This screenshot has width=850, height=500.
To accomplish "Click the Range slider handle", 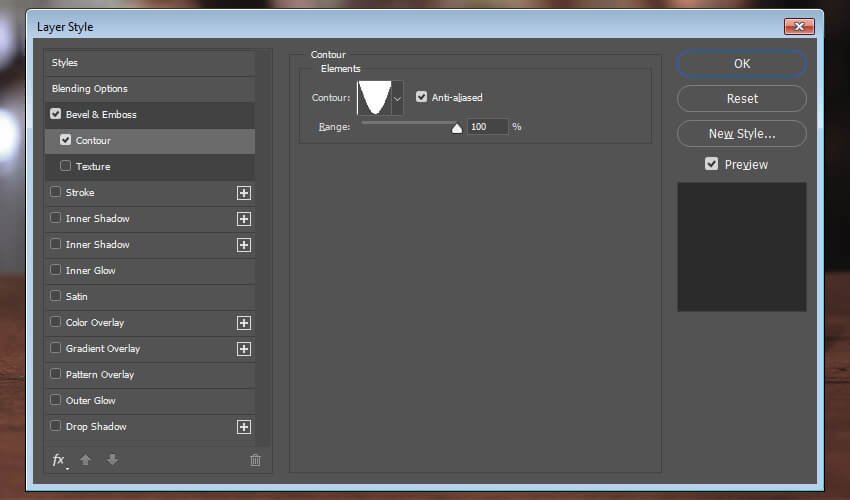I will coord(457,128).
